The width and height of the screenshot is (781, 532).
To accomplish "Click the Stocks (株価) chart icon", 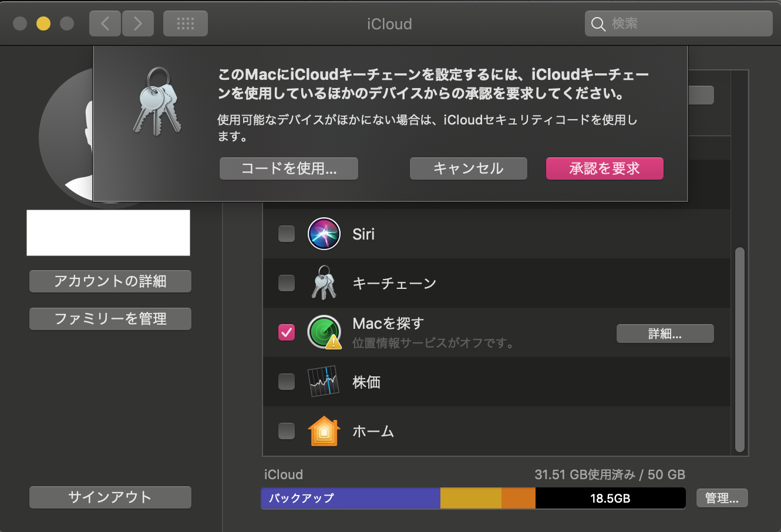I will (324, 382).
